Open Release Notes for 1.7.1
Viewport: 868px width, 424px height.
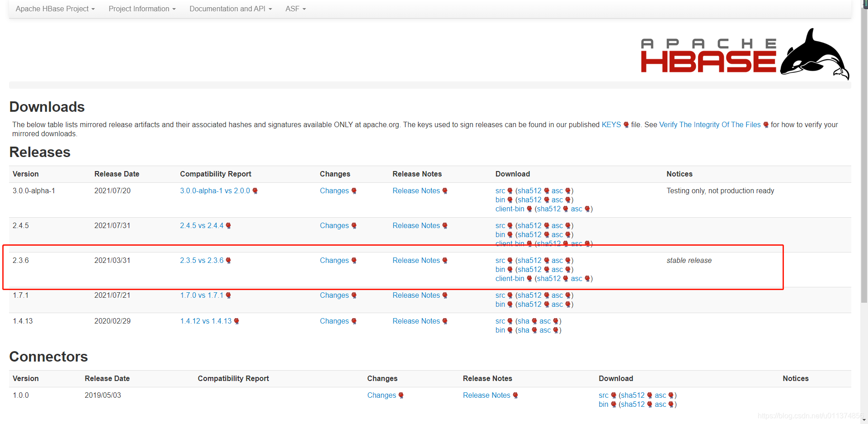[416, 295]
